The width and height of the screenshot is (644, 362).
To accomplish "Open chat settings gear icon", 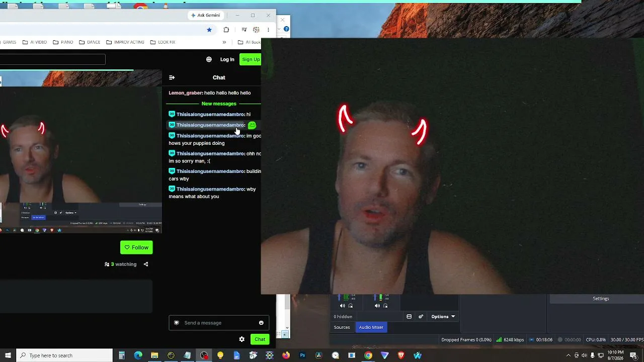I will [242, 339].
